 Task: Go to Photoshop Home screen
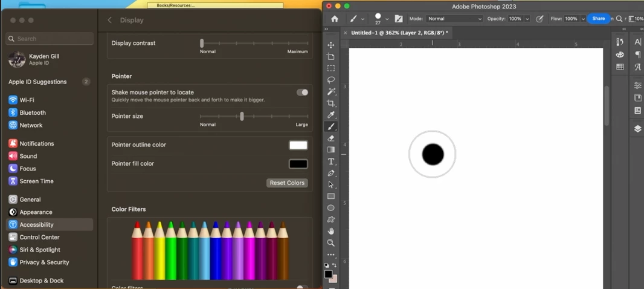(x=335, y=19)
